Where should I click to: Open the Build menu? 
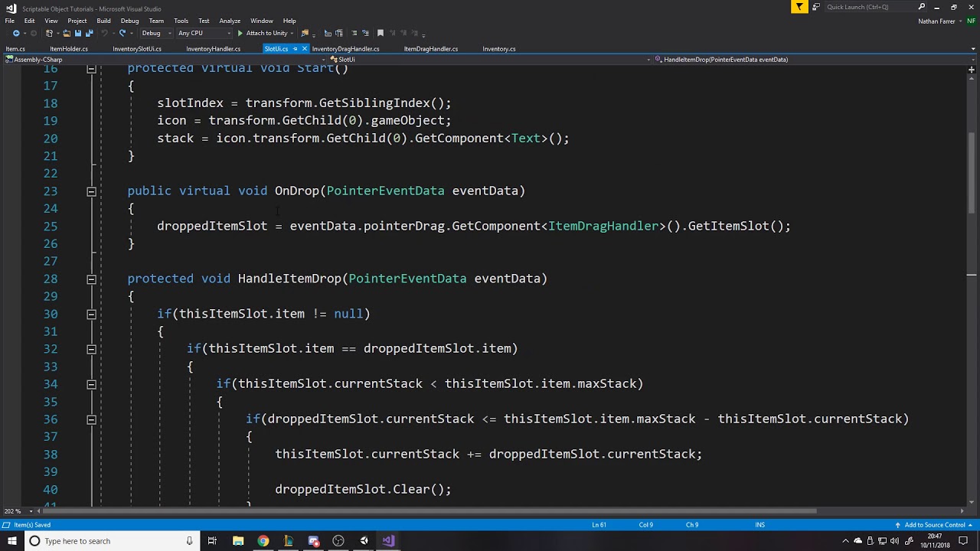103,21
